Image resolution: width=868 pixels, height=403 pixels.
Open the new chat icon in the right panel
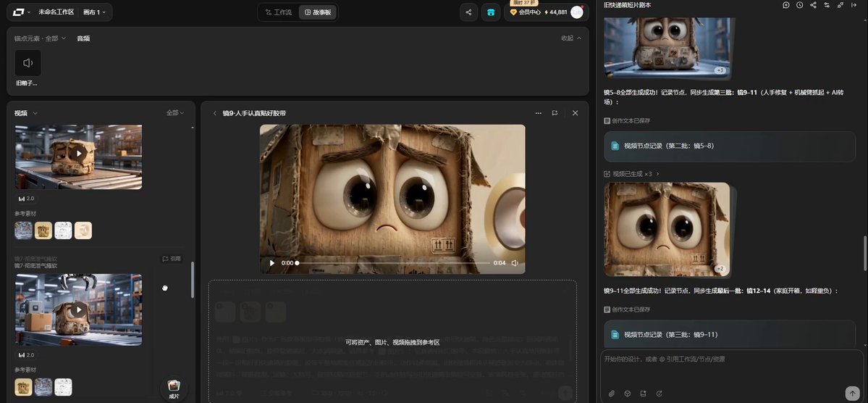pyautogui.click(x=786, y=5)
